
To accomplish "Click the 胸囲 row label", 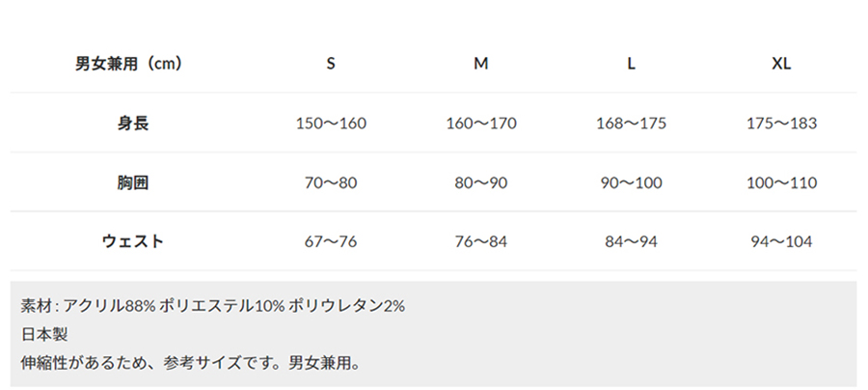I will tap(133, 182).
